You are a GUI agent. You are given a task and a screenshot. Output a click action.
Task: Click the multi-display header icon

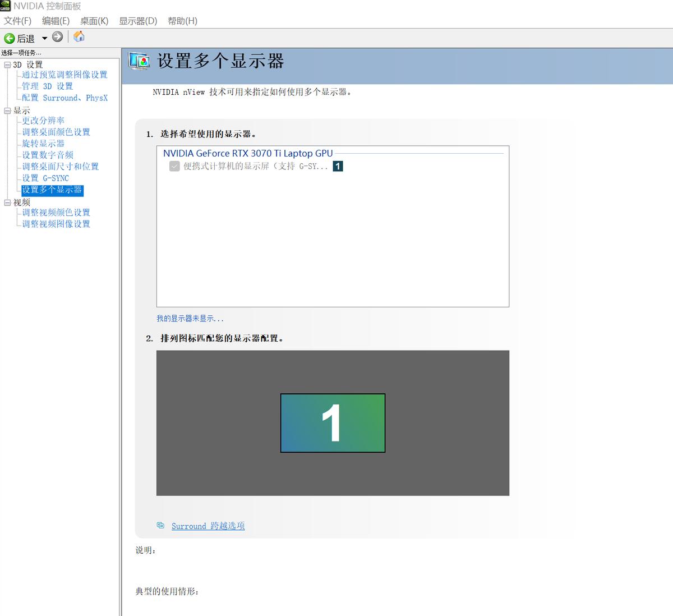139,60
